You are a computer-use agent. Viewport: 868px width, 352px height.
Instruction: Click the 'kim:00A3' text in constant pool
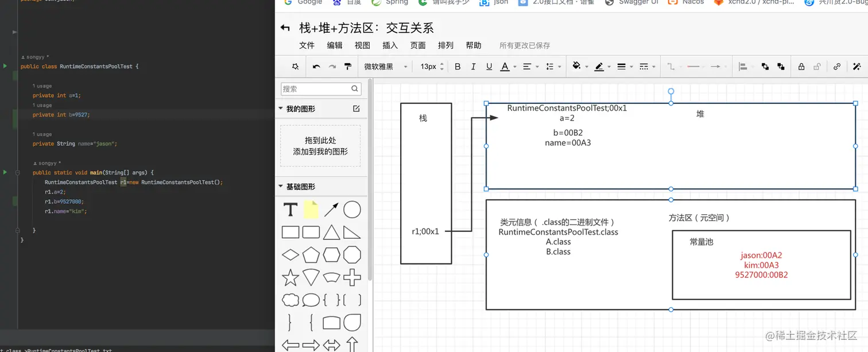[761, 265]
